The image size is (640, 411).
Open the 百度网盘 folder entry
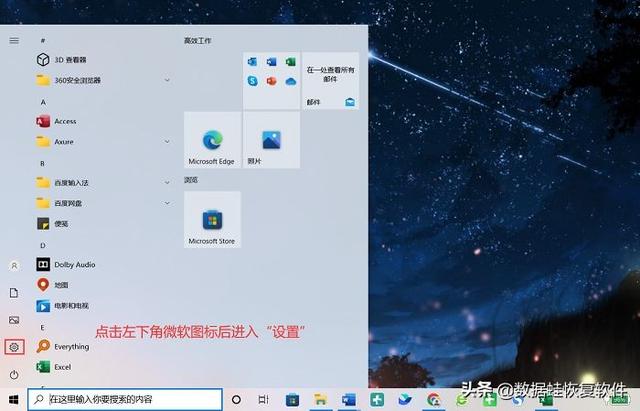[102, 203]
